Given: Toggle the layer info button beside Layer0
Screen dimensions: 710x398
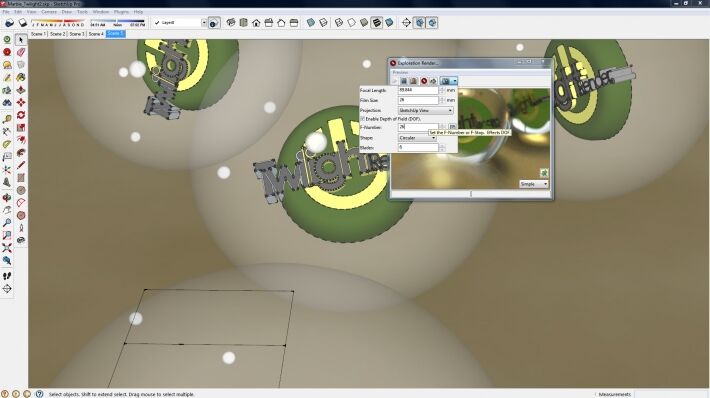Looking at the screenshot, I should pos(214,23).
